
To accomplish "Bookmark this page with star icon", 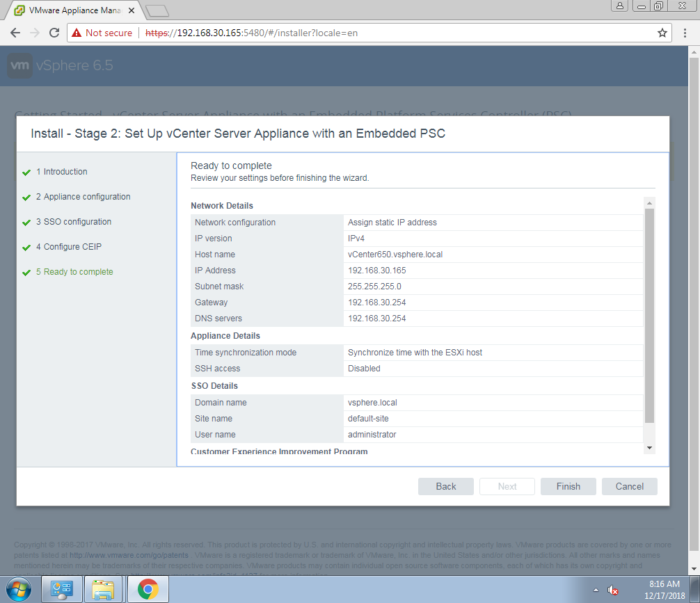I will point(662,33).
